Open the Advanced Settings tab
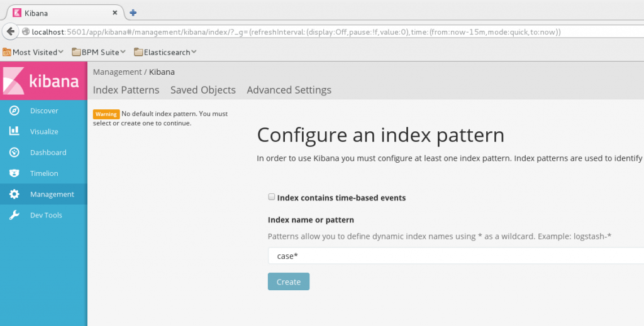Screen dimensions: 644x326 pyautogui.click(x=289, y=90)
